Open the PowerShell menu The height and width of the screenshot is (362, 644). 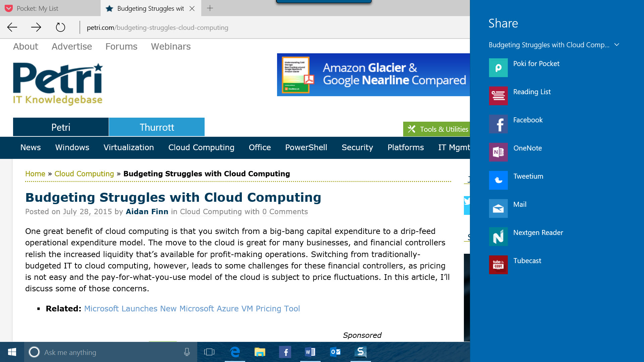click(x=306, y=147)
